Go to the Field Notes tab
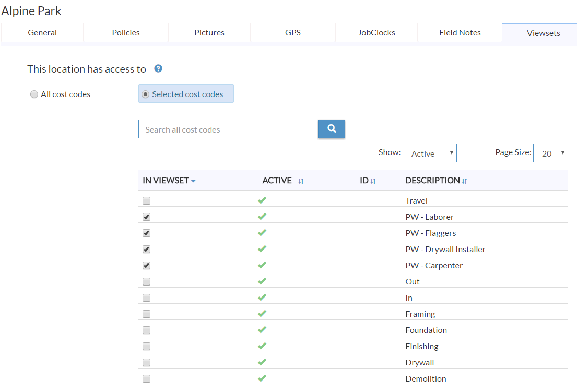The height and width of the screenshot is (392, 577). (460, 32)
